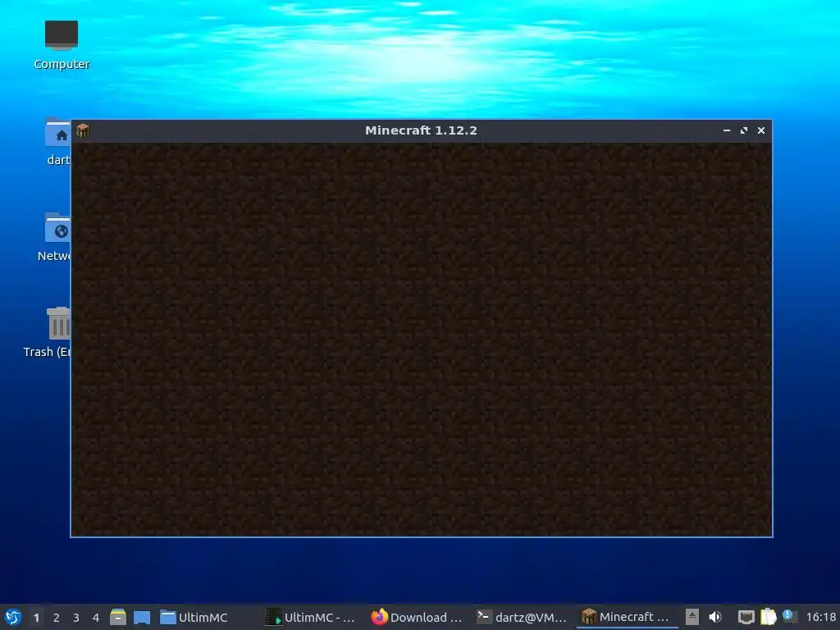This screenshot has width=840, height=630.
Task: Switch to workspace 3
Action: pos(76,618)
